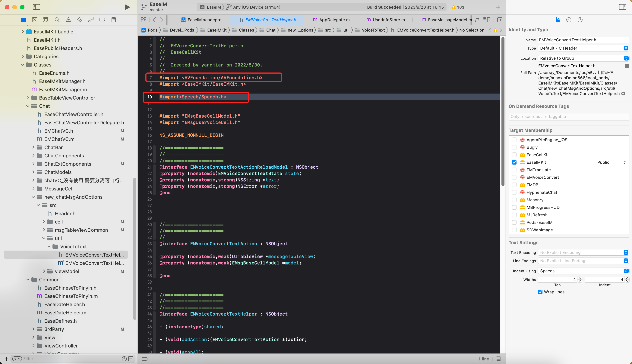Screen dimensions: 632x364
Task: Open the History inspector clock icon
Action: click(x=569, y=20)
